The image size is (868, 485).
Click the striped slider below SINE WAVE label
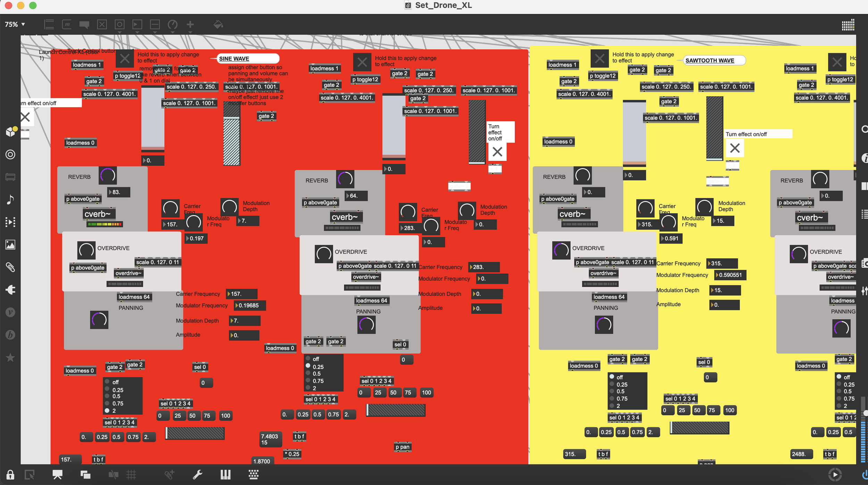[231, 139]
